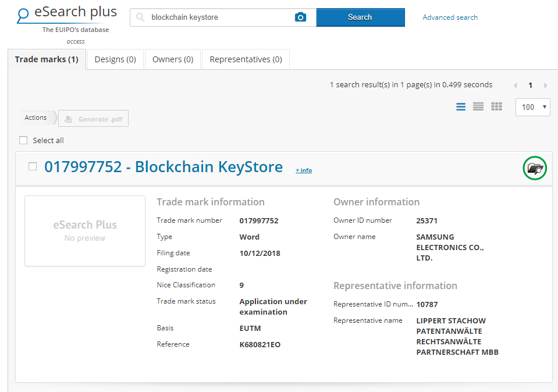Click the camera image search icon
Image resolution: width=558 pixels, height=392 pixels.
[x=300, y=17]
